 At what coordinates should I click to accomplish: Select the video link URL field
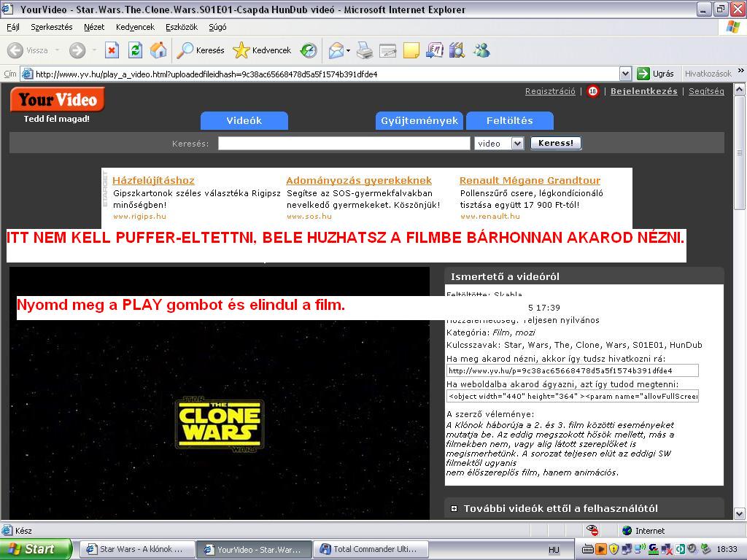(x=572, y=370)
